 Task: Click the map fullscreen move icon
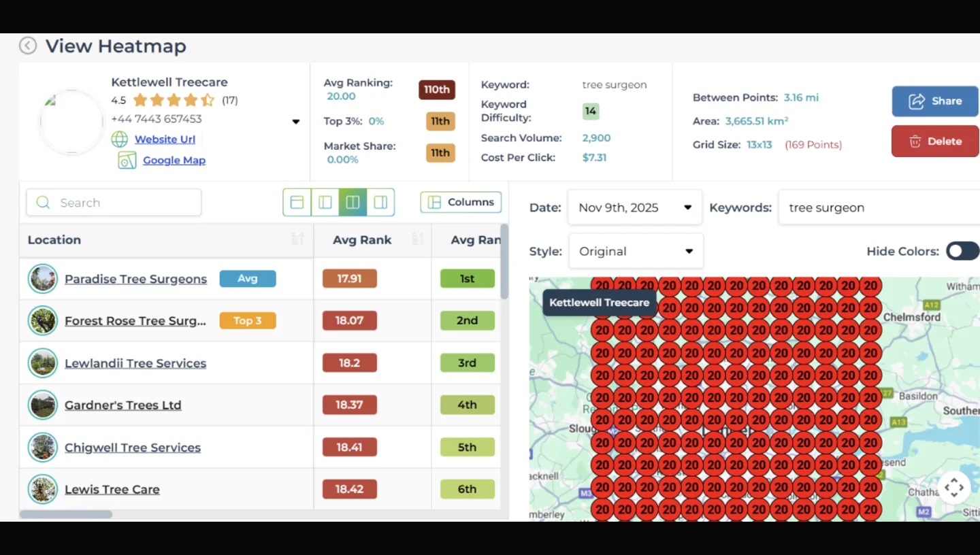(954, 487)
